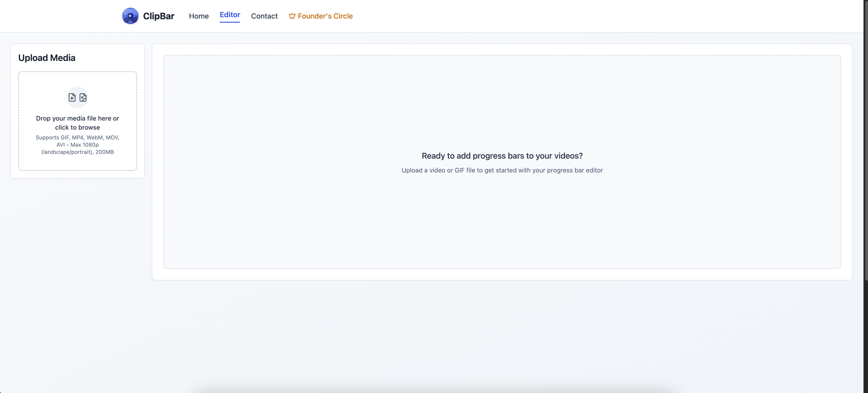Click the crown icon beside Founder's Circle
The image size is (868, 393).
tap(292, 16)
